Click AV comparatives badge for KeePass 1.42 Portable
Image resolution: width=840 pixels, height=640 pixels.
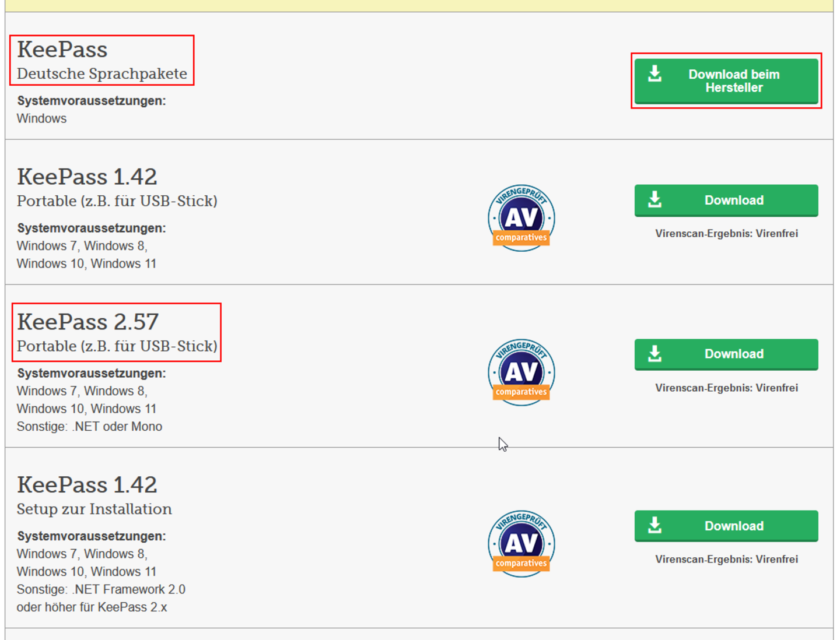(x=521, y=218)
